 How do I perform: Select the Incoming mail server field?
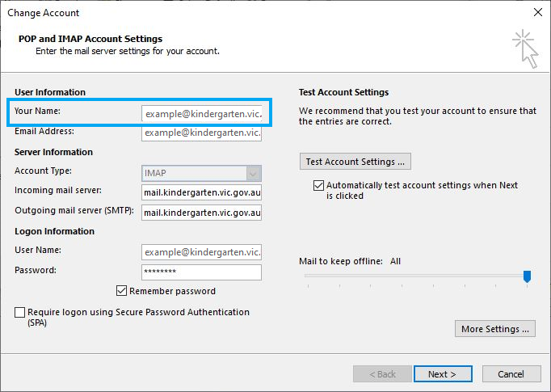pos(201,192)
